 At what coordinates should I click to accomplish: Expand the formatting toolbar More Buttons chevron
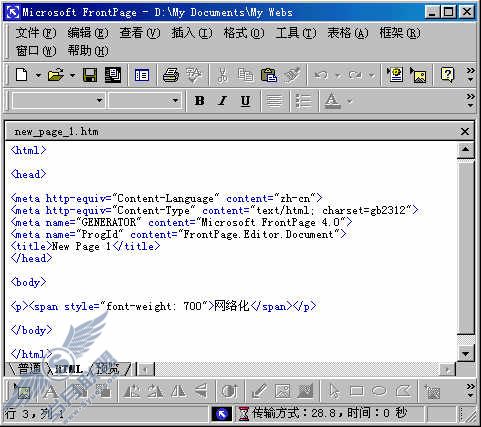(470, 100)
